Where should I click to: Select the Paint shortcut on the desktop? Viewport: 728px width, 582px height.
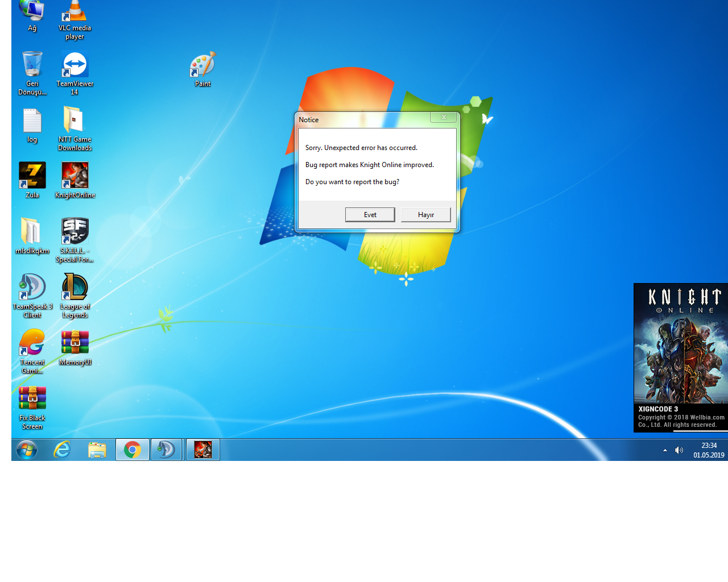(202, 69)
